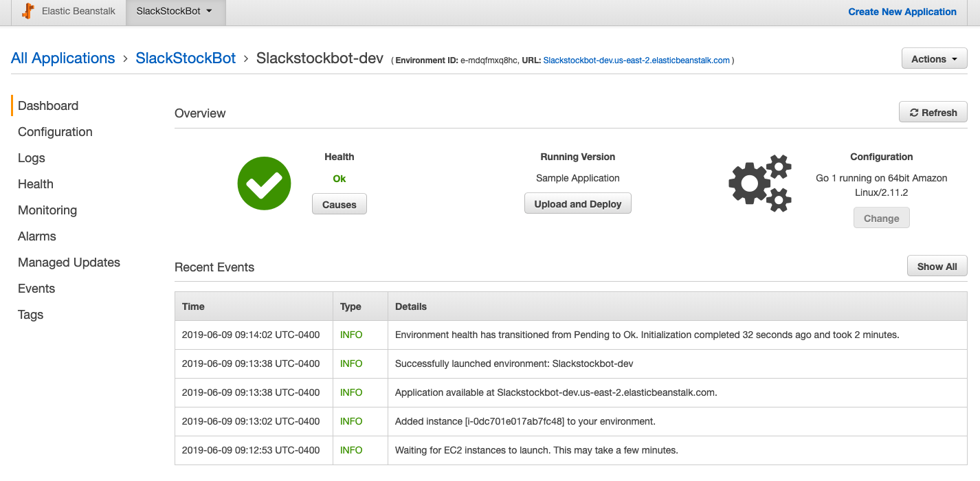The image size is (980, 481).
Task: Open Events in the sidebar
Action: pyautogui.click(x=36, y=289)
